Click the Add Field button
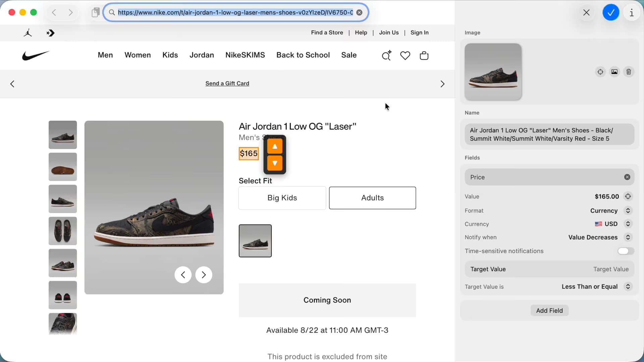This screenshot has width=644, height=362. pyautogui.click(x=549, y=311)
